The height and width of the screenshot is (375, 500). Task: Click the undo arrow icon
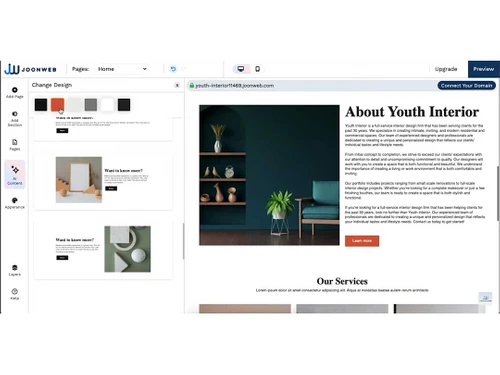pos(173,69)
